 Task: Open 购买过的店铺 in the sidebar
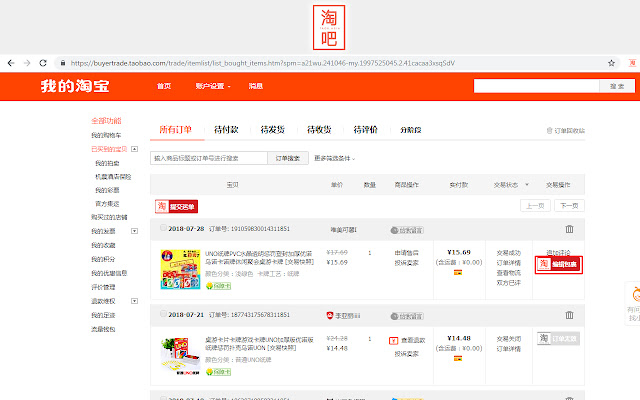pos(109,217)
